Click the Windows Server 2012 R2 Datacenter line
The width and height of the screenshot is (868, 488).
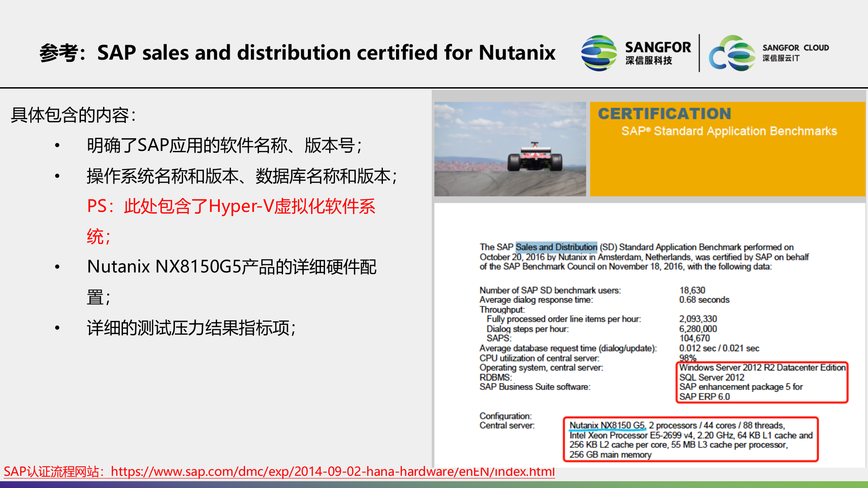[762, 368]
